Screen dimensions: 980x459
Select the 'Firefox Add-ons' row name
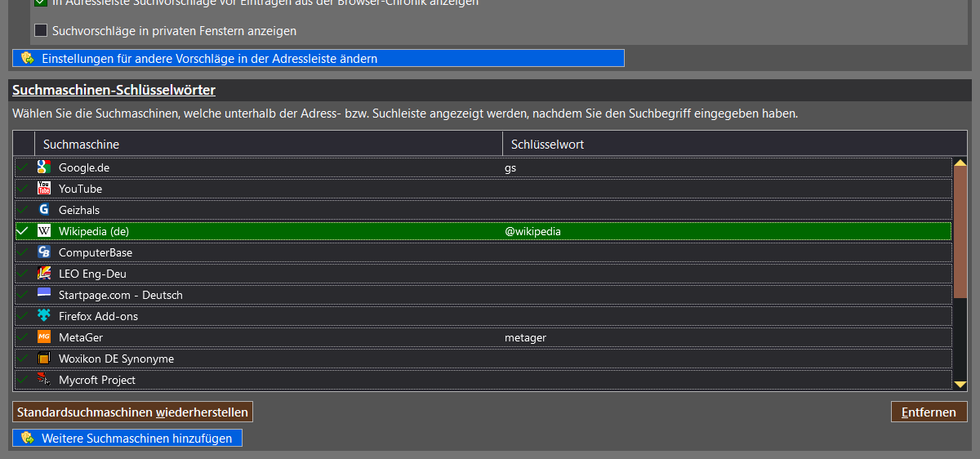tap(98, 316)
